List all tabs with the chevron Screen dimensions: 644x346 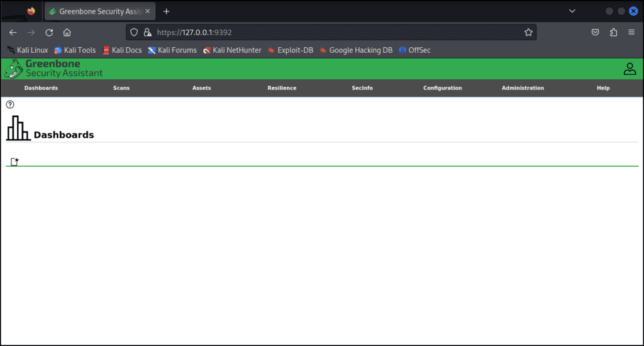[572, 11]
